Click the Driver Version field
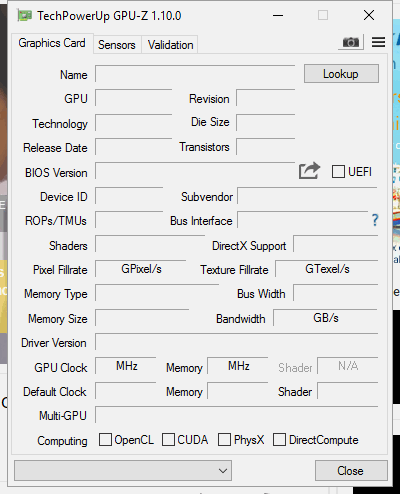 (237, 342)
